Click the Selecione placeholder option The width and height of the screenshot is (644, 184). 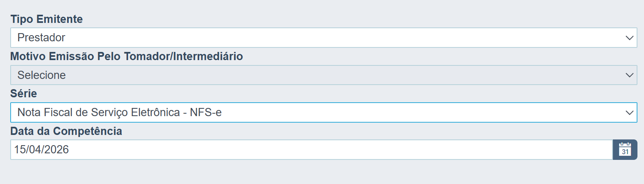41,75
